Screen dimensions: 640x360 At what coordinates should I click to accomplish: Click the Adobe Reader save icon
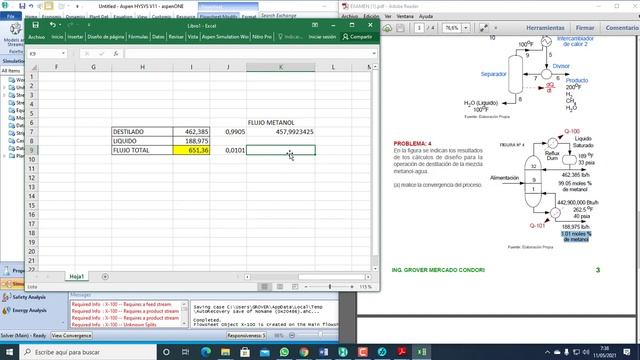pos(400,28)
